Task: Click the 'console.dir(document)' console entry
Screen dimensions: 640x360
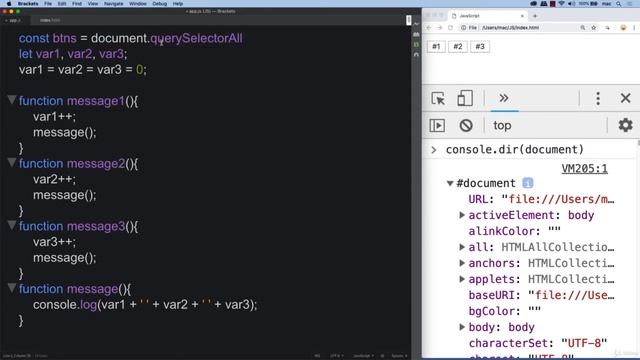Action: [x=515, y=149]
